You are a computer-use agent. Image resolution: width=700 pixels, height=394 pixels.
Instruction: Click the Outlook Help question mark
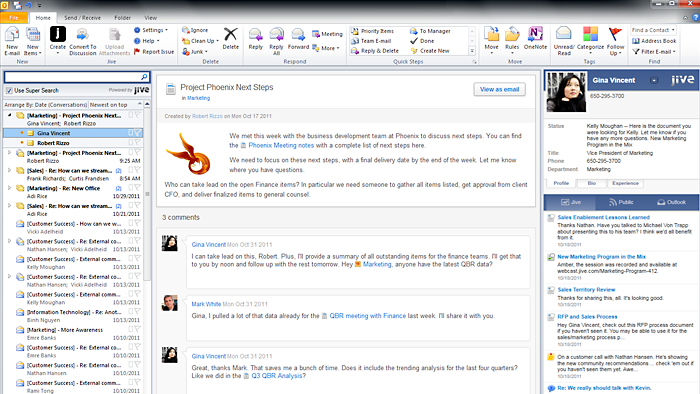tap(696, 17)
